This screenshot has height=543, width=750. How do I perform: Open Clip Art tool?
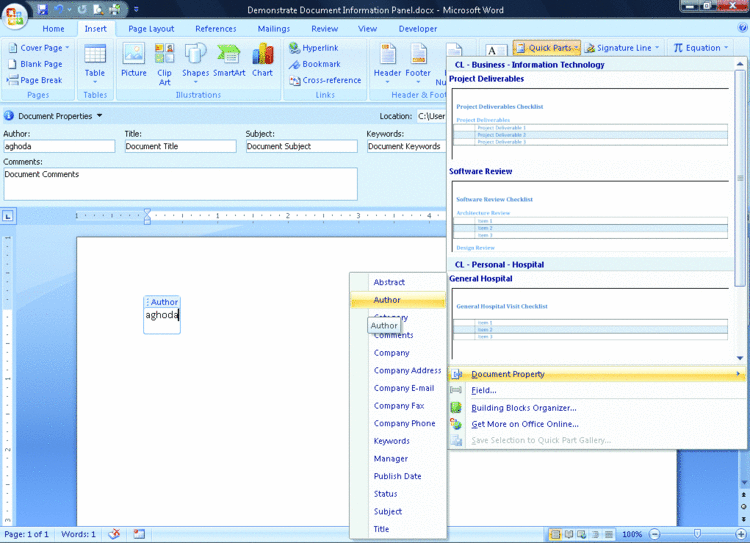(164, 64)
